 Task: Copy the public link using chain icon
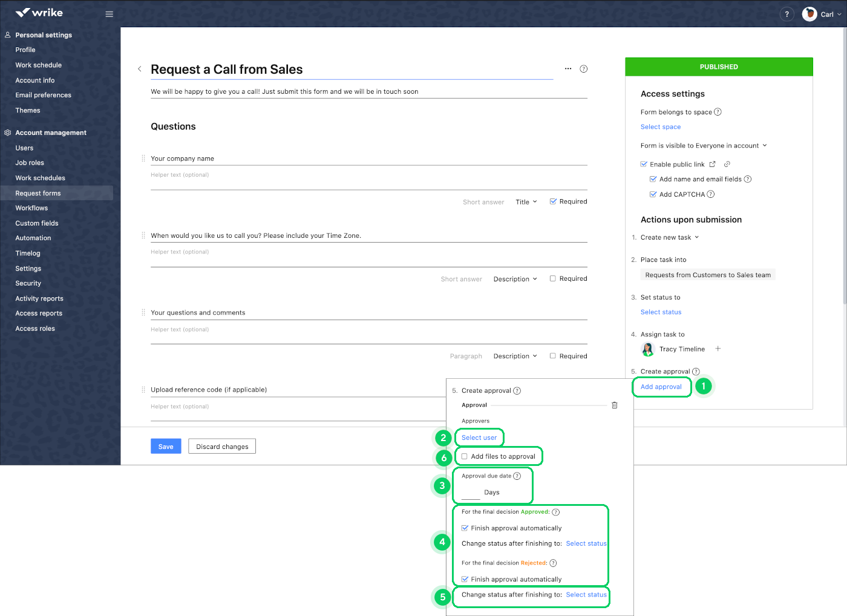[727, 164]
